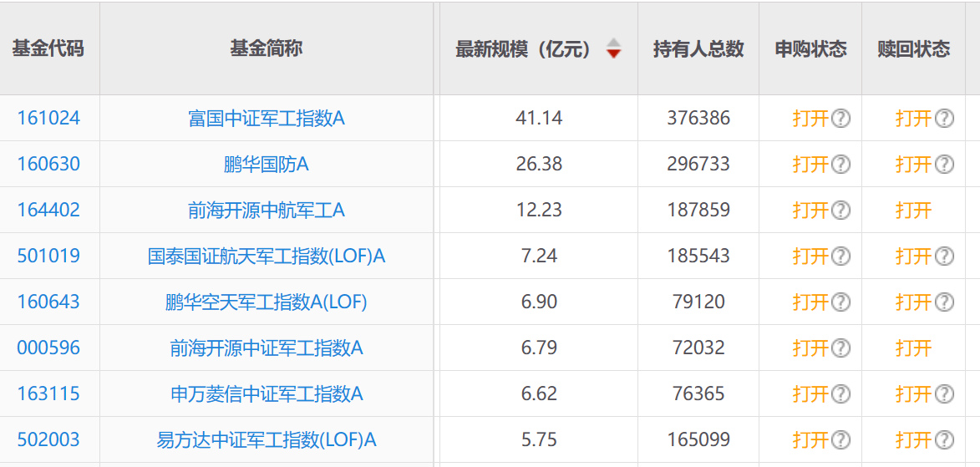Select holder count 165099
Image resolution: width=980 pixels, height=467 pixels.
click(698, 440)
